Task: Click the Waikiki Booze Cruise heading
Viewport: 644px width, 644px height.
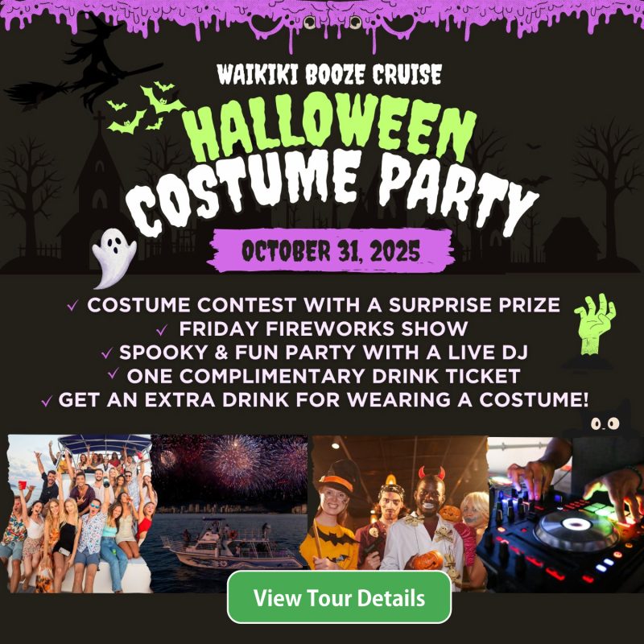Action: pos(329,75)
